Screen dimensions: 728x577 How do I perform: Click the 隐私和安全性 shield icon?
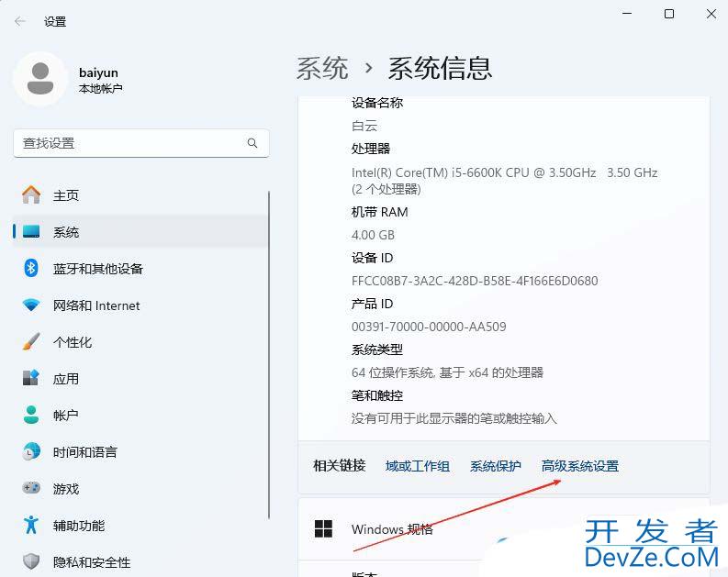pos(31,561)
